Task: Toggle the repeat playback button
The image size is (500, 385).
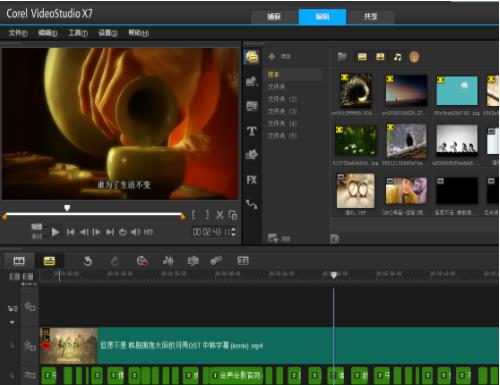Action: [123, 232]
